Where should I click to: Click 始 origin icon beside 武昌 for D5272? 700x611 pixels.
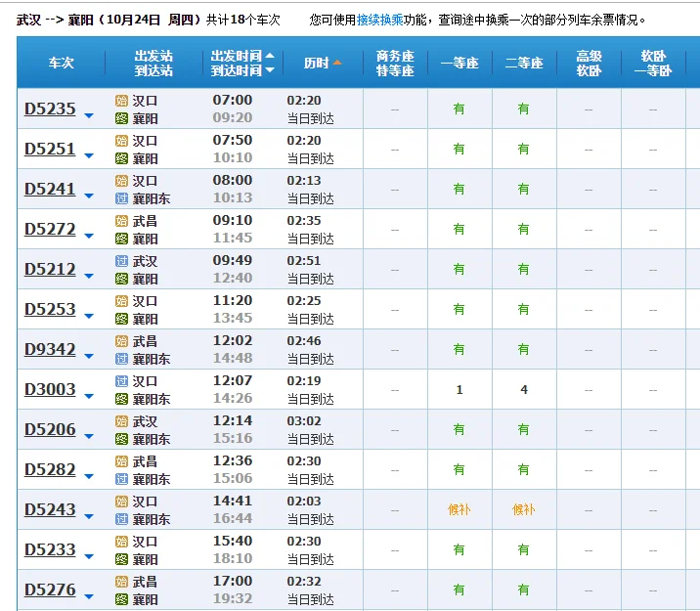[x=121, y=221]
